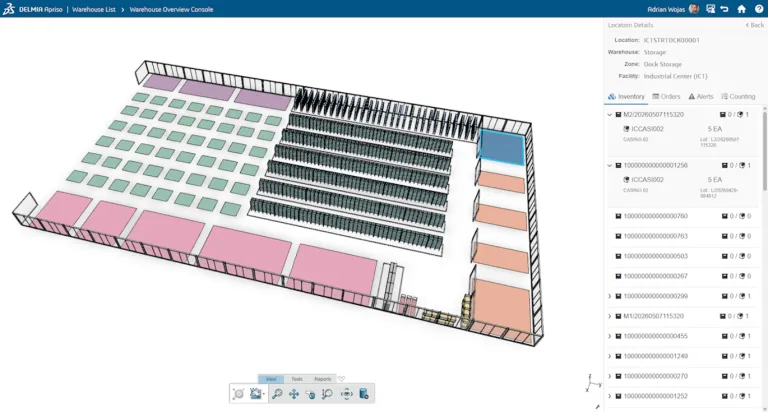Image resolution: width=768 pixels, height=412 pixels.
Task: Click Facility value Industrial Center (IC1)
Action: (x=675, y=76)
